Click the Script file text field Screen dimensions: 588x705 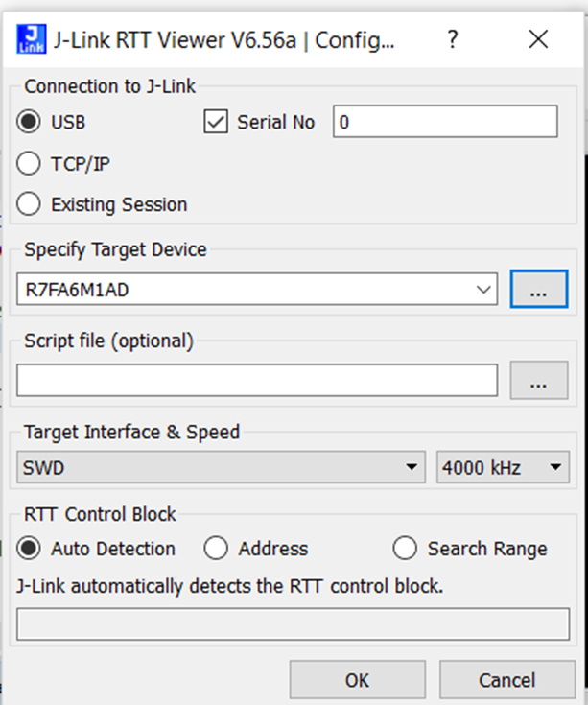pyautogui.click(x=257, y=381)
